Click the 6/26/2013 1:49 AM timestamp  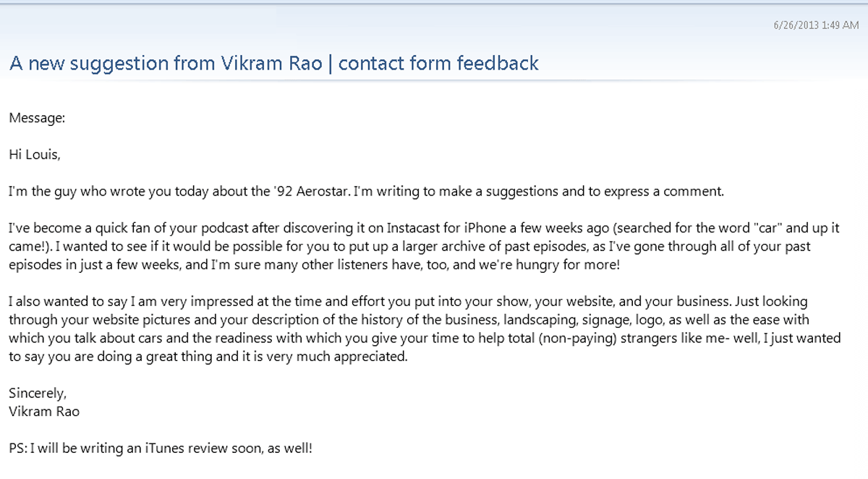(x=816, y=25)
